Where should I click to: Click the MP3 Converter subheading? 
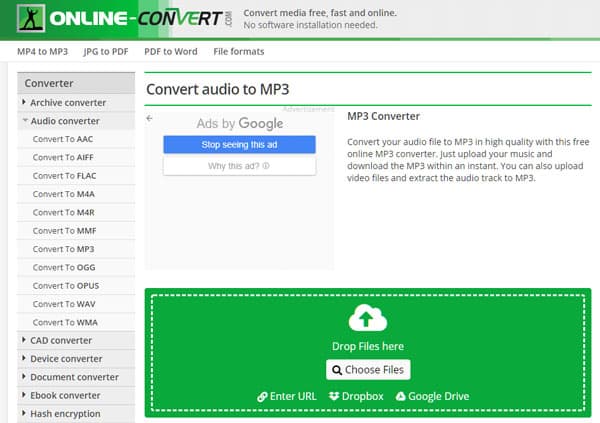pos(383,116)
